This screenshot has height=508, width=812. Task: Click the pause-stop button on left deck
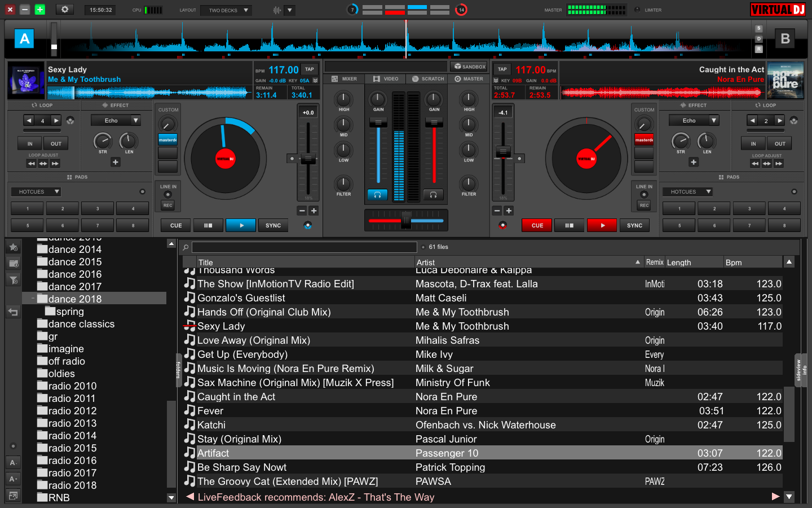pos(208,225)
